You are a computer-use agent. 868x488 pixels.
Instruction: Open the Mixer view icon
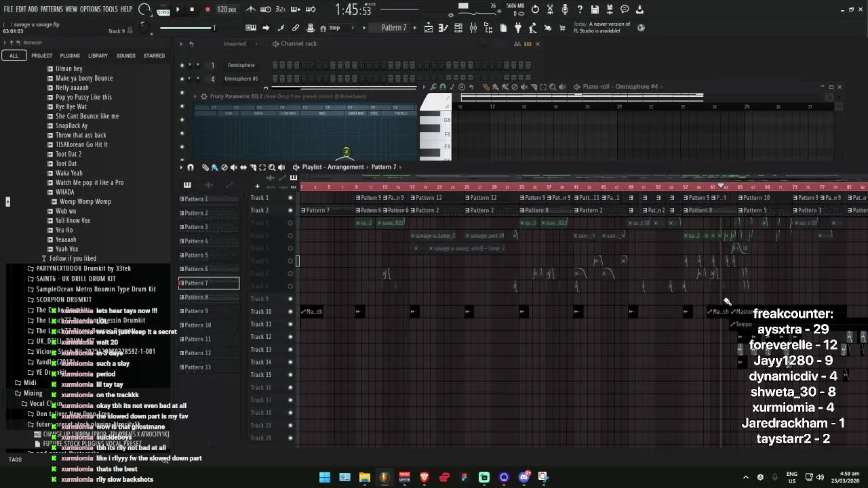click(473, 28)
